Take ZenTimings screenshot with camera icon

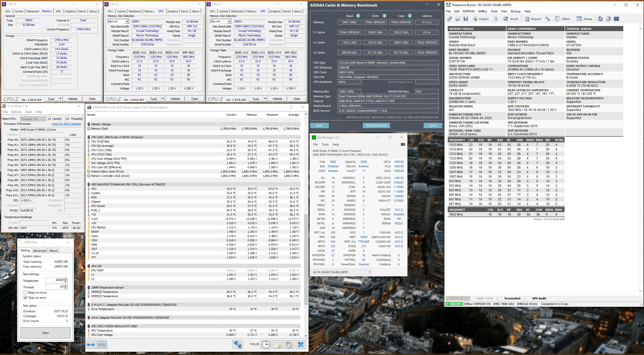[x=403, y=145]
